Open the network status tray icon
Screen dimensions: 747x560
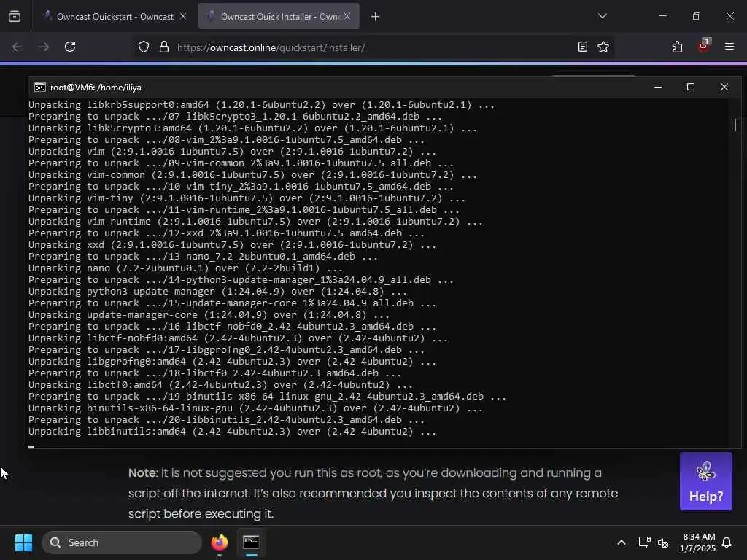pos(644,542)
